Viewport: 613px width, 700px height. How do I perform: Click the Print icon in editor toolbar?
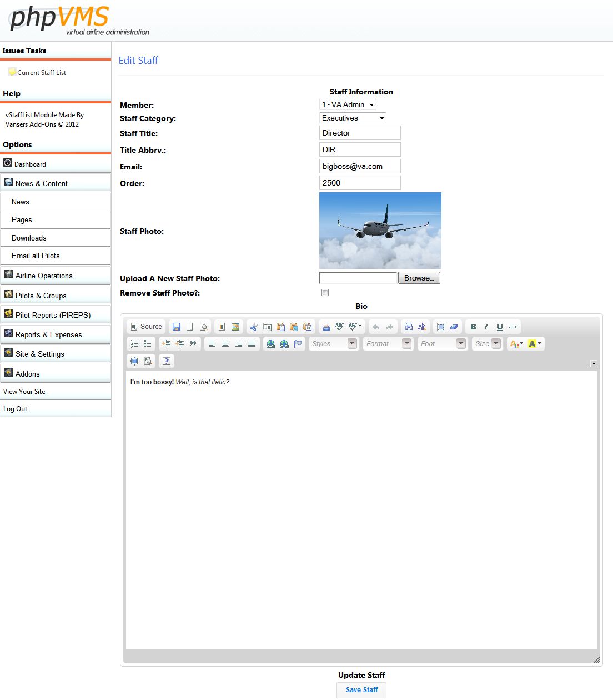click(x=326, y=327)
